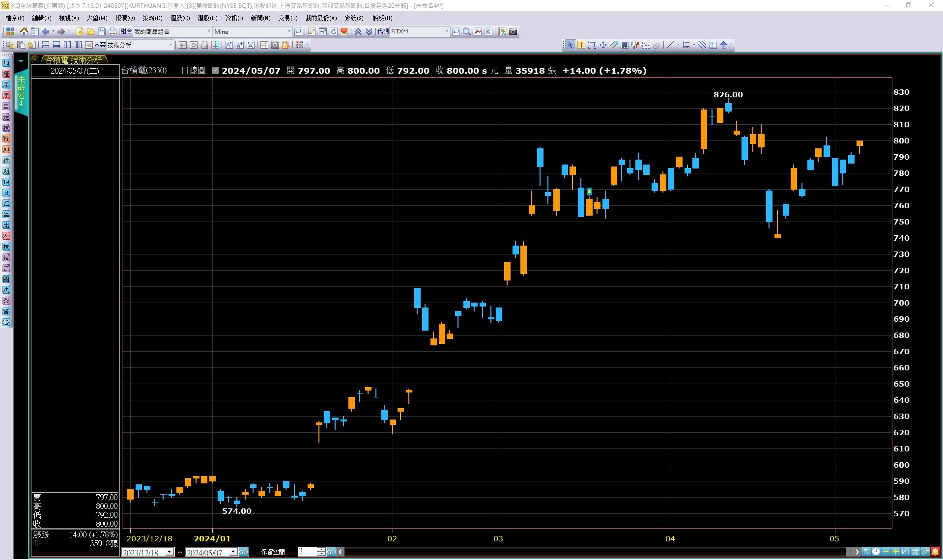Viewport: 943px width, 560px height.
Task: Click the printer icon in the toolbar
Action: pos(112,31)
